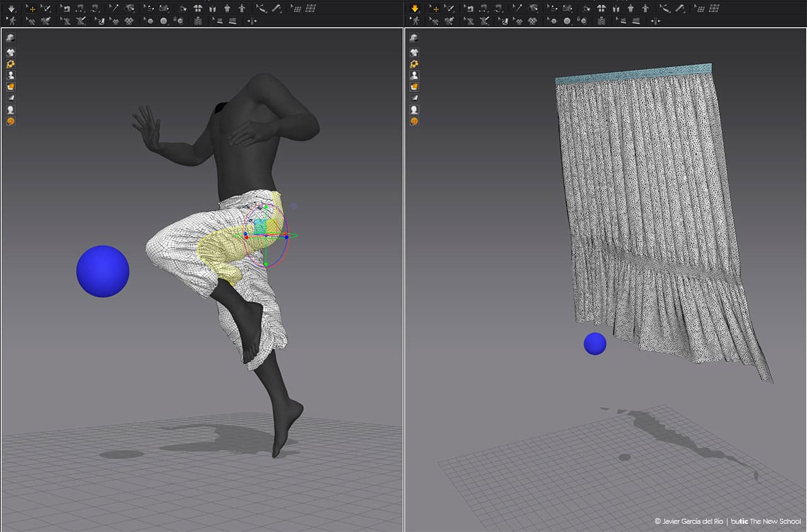807x532 pixels.
Task: Toggle the white shirt garment display in right sidebar
Action: pos(414,52)
